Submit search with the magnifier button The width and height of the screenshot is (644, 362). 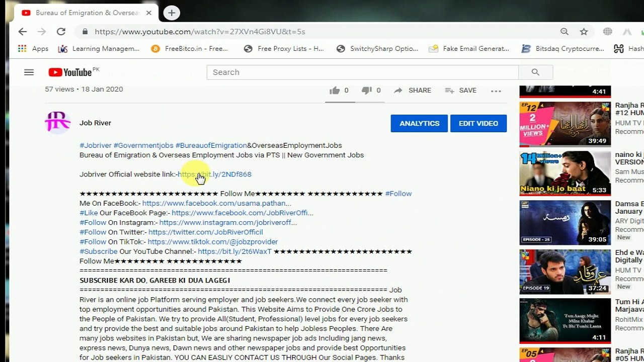click(535, 72)
